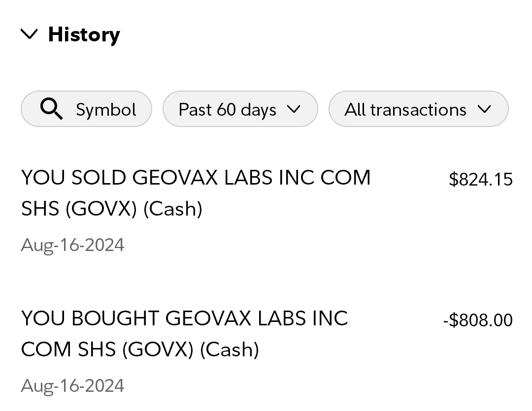This screenshot has width=532, height=411.
Task: Click the date under the sold transaction
Action: (72, 245)
